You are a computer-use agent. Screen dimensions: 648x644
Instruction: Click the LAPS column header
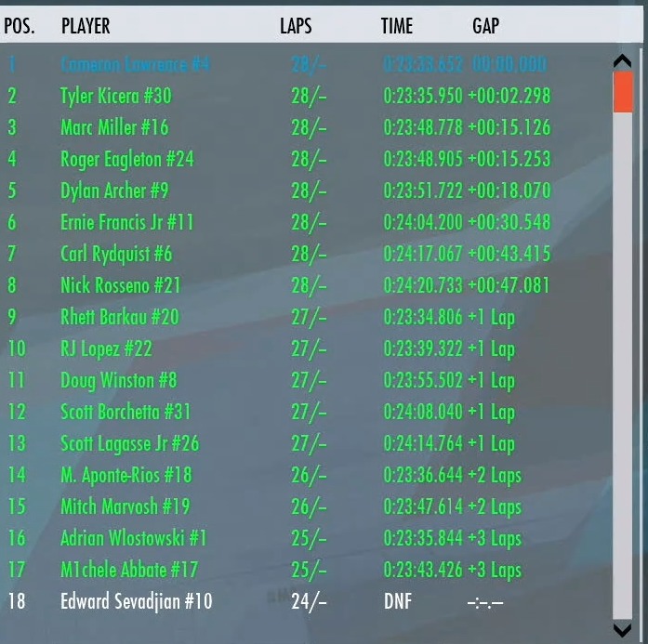(296, 26)
